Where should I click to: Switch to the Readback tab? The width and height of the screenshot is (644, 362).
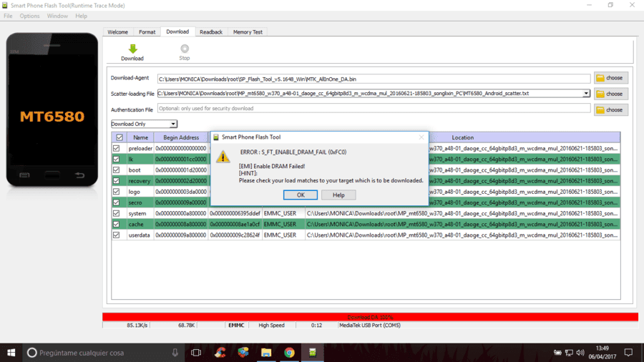(211, 32)
